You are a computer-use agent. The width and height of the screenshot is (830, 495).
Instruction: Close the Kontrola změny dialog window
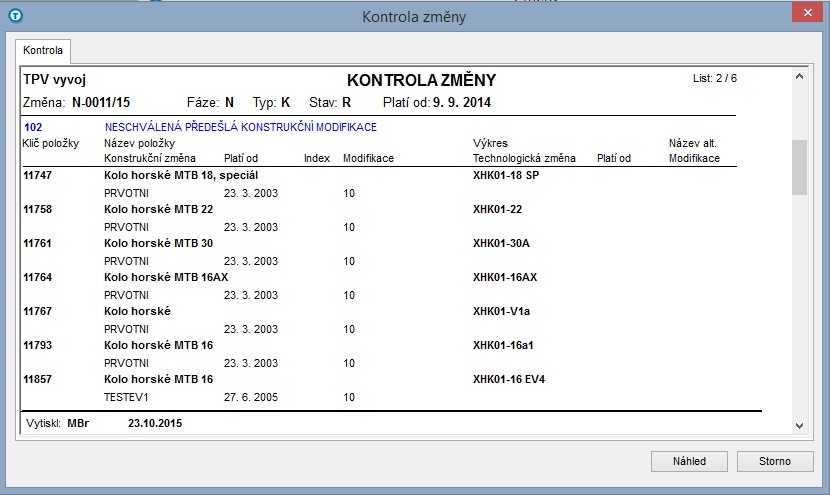pyautogui.click(x=804, y=16)
